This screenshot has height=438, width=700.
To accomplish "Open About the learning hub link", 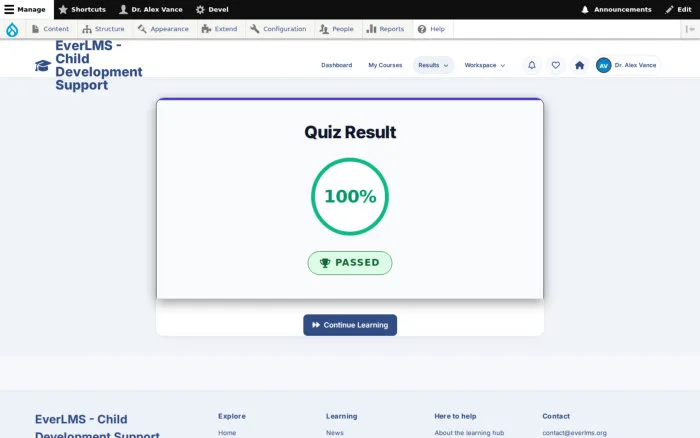I will (469, 433).
